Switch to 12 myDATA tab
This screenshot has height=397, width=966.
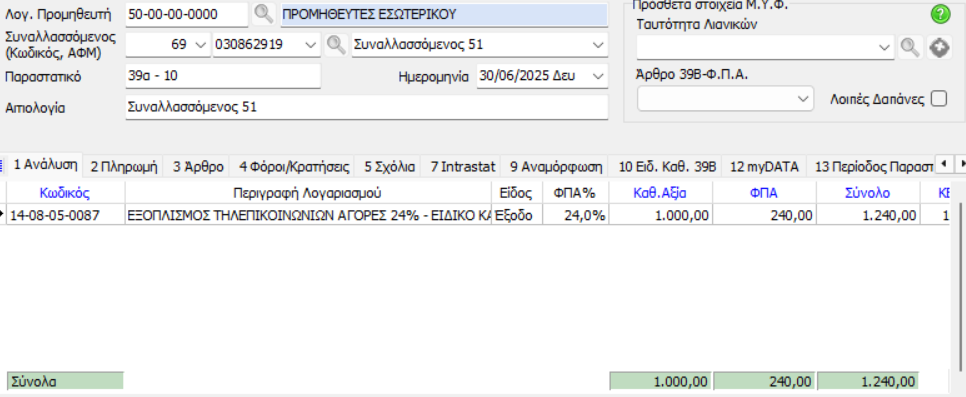764,166
